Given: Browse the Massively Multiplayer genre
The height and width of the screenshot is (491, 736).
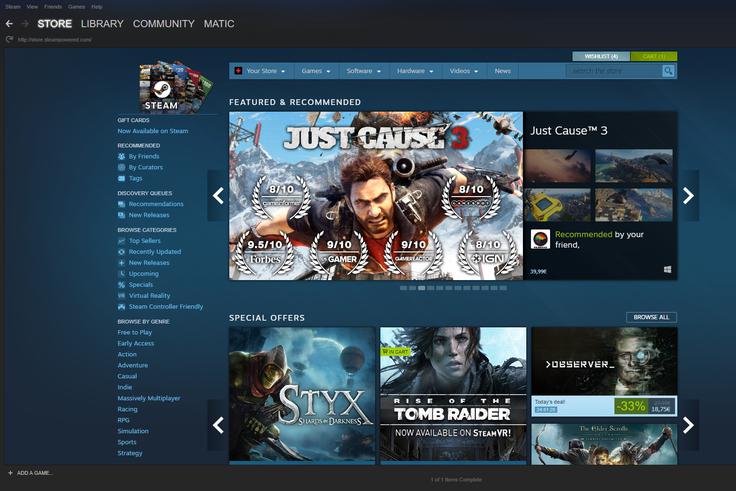Looking at the screenshot, I should pos(149,398).
